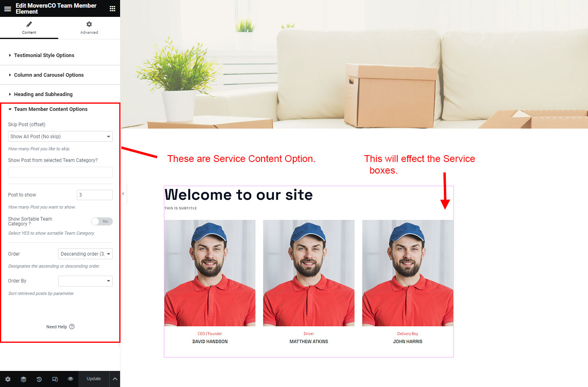Collapse the editor panel with side arrow
588x387 pixels.
click(123, 194)
